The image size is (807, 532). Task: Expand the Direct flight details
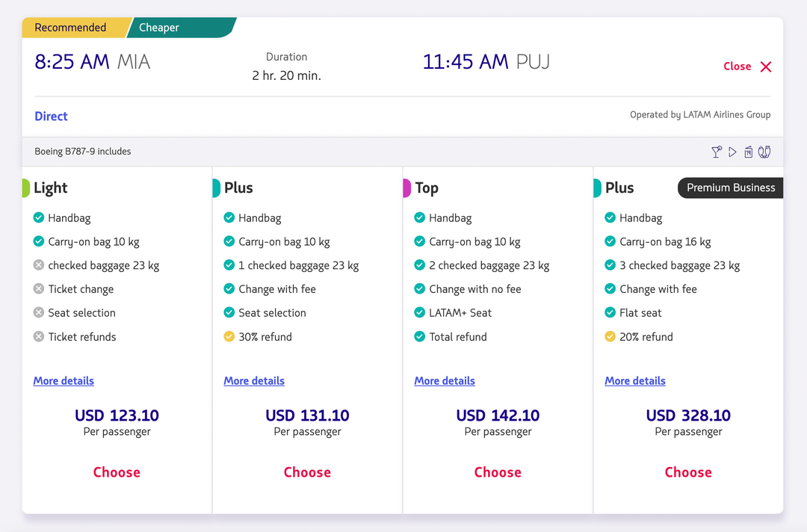pos(51,116)
